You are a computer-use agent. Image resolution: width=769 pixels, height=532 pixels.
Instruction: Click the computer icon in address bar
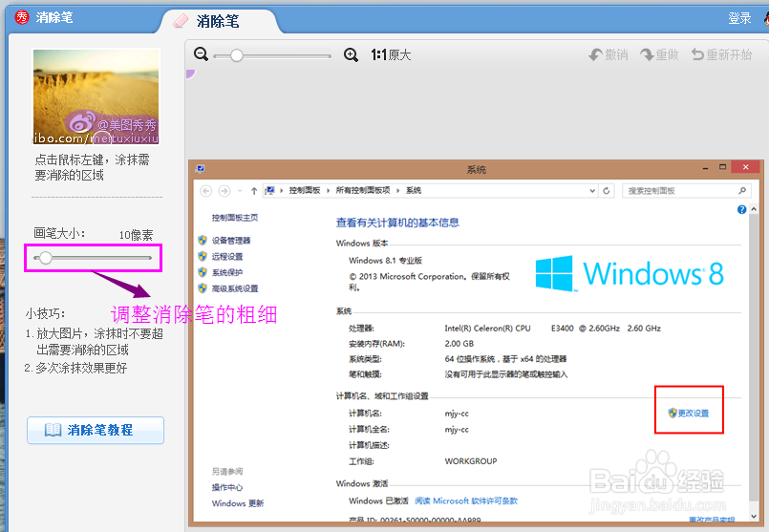point(269,190)
